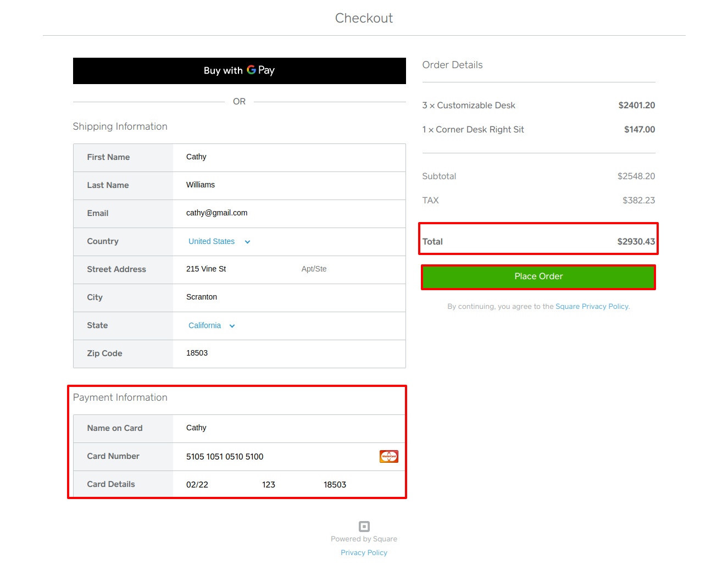The height and width of the screenshot is (576, 728).
Task: Focus the Name on Card field
Action: pyautogui.click(x=288, y=428)
